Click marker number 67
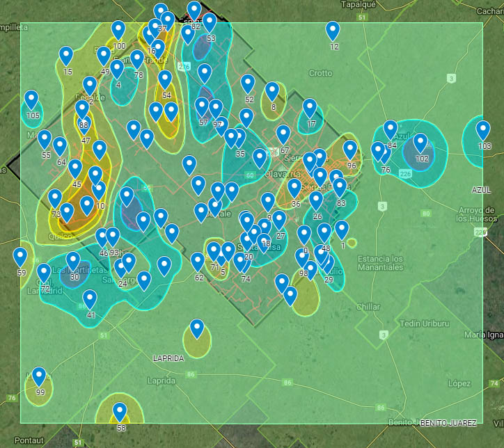 click(283, 135)
